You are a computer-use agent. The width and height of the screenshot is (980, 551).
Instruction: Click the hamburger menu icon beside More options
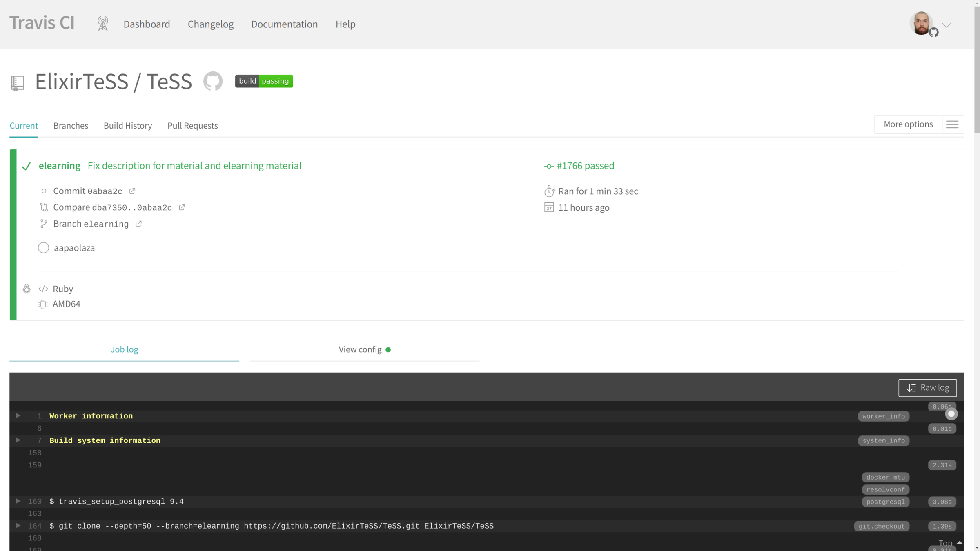952,124
